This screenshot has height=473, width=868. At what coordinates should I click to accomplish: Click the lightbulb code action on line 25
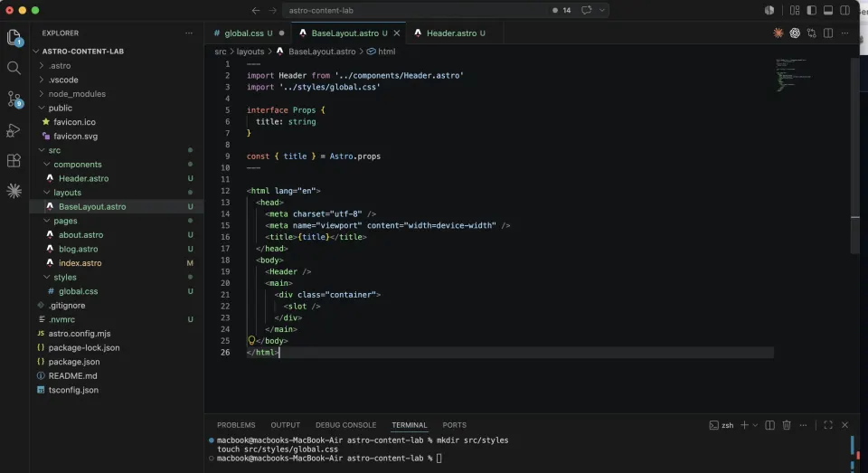251,341
